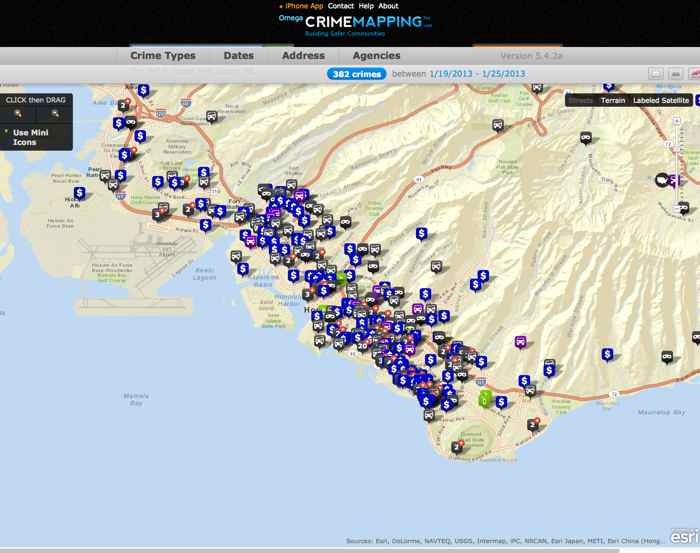Click the lone dollar marker in the mountains
The width and height of the screenshot is (700, 553).
tap(422, 233)
